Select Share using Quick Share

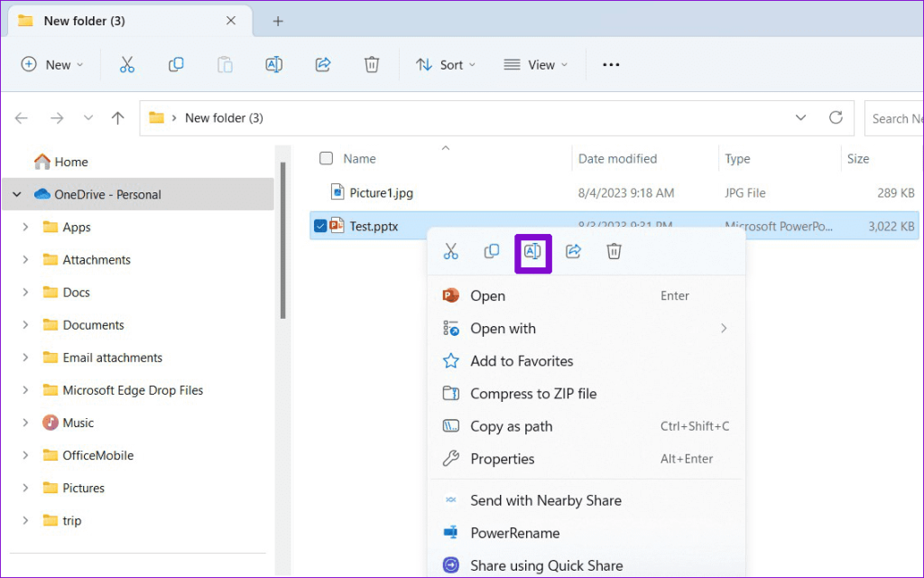pos(586,565)
